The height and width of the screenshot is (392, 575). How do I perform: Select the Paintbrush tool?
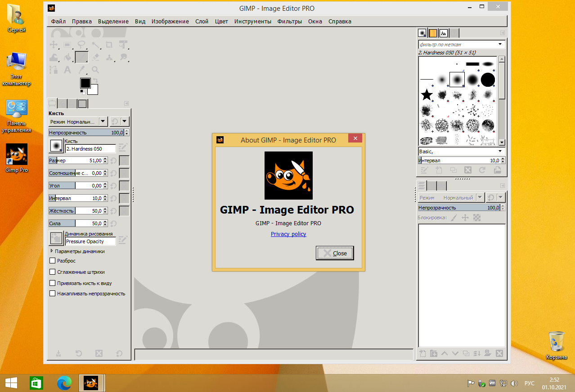coord(81,57)
